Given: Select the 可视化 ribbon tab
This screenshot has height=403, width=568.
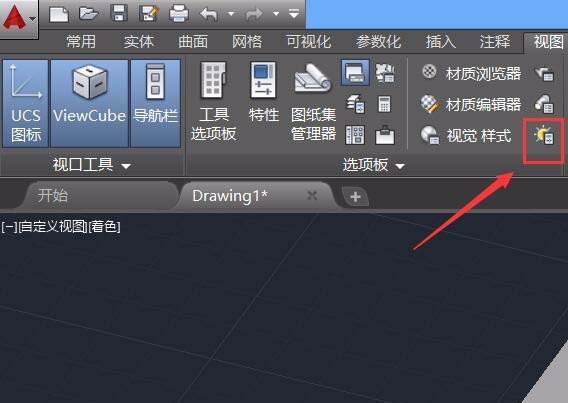Looking at the screenshot, I should click(x=309, y=42).
